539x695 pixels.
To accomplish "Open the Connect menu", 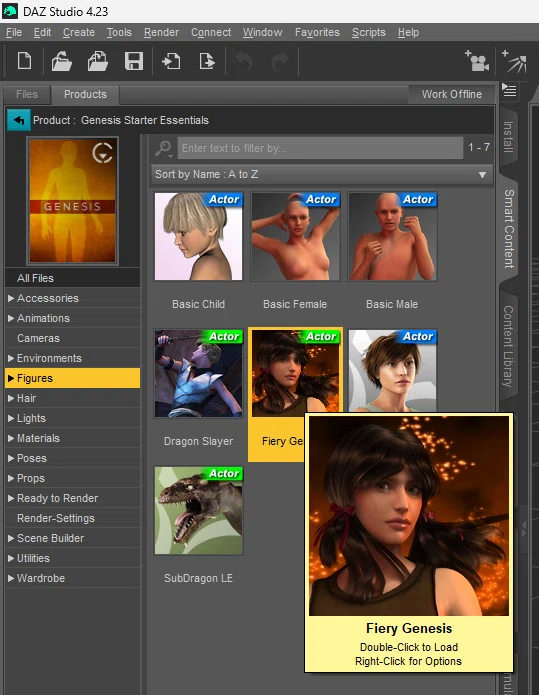I will [x=211, y=32].
